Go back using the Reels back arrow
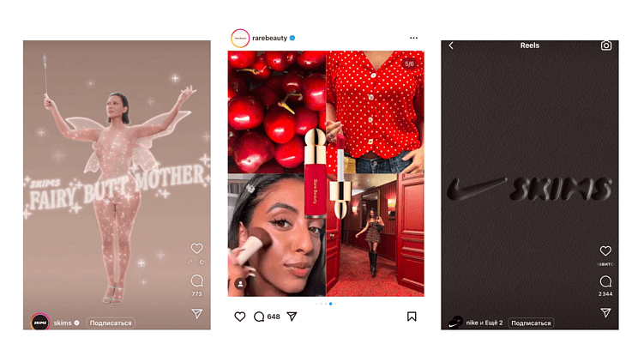This screenshot has width=644, height=362. 451,45
